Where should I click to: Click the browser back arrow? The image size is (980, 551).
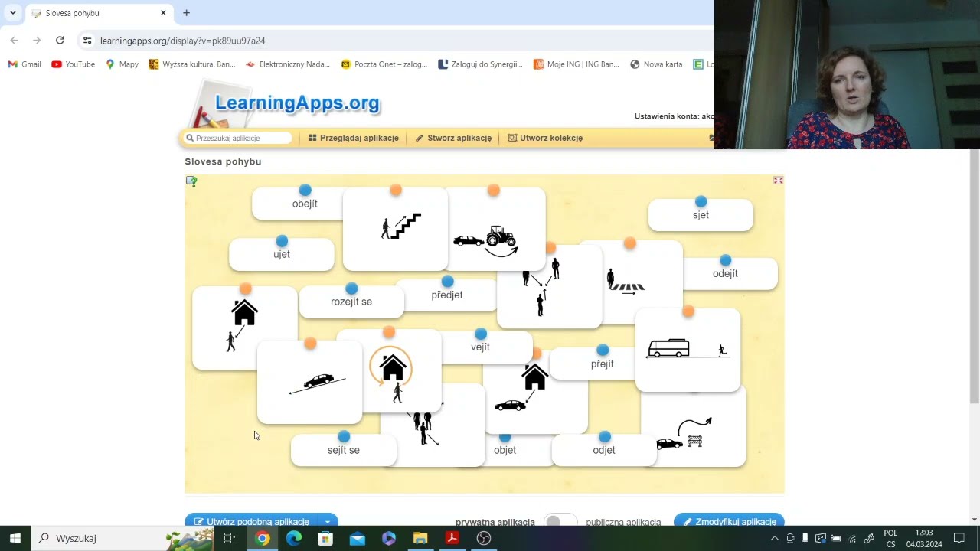click(x=14, y=41)
